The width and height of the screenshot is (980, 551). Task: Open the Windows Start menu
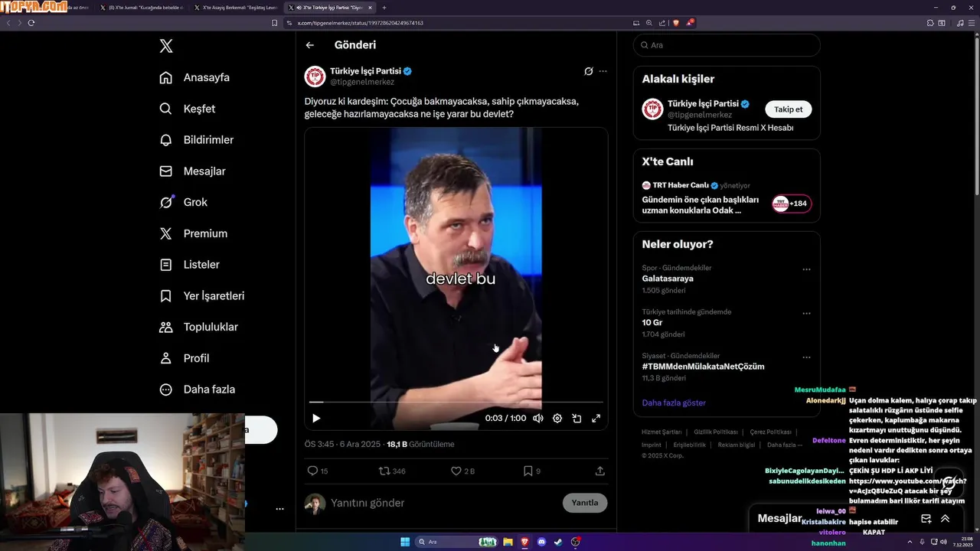pyautogui.click(x=405, y=542)
